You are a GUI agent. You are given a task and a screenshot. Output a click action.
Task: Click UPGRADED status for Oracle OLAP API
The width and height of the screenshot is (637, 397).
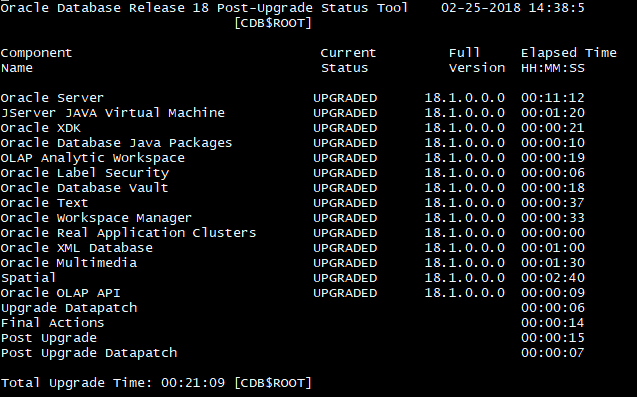(345, 293)
